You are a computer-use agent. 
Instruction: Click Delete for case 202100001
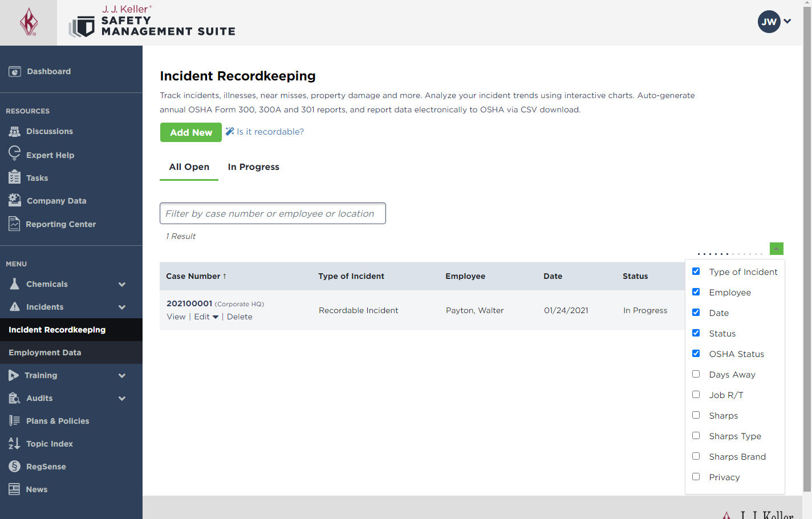[x=239, y=317]
